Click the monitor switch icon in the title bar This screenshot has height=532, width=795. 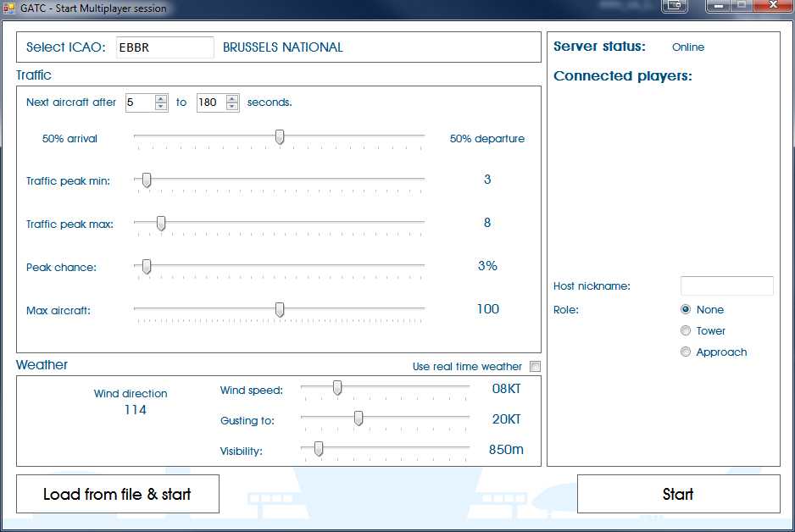675,7
